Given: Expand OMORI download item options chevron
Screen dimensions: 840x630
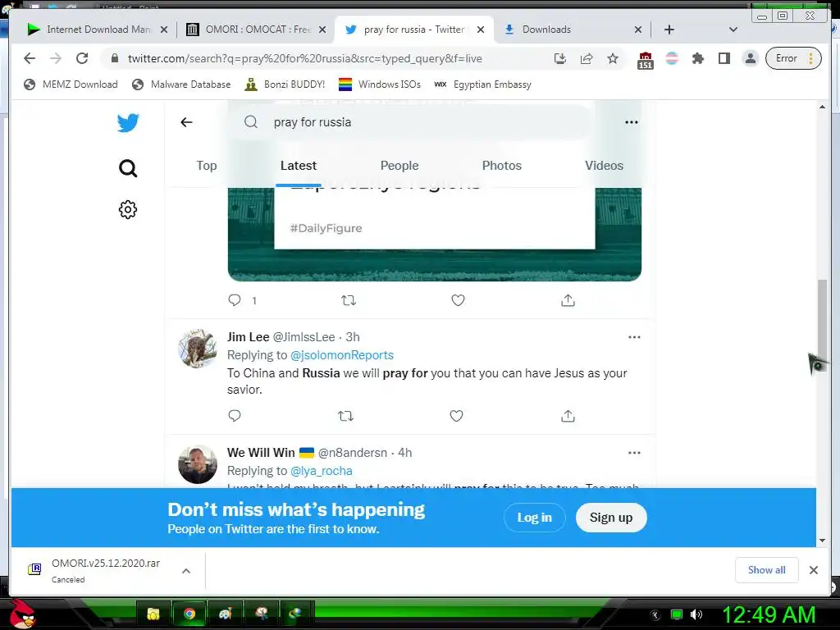Looking at the screenshot, I should [186, 571].
